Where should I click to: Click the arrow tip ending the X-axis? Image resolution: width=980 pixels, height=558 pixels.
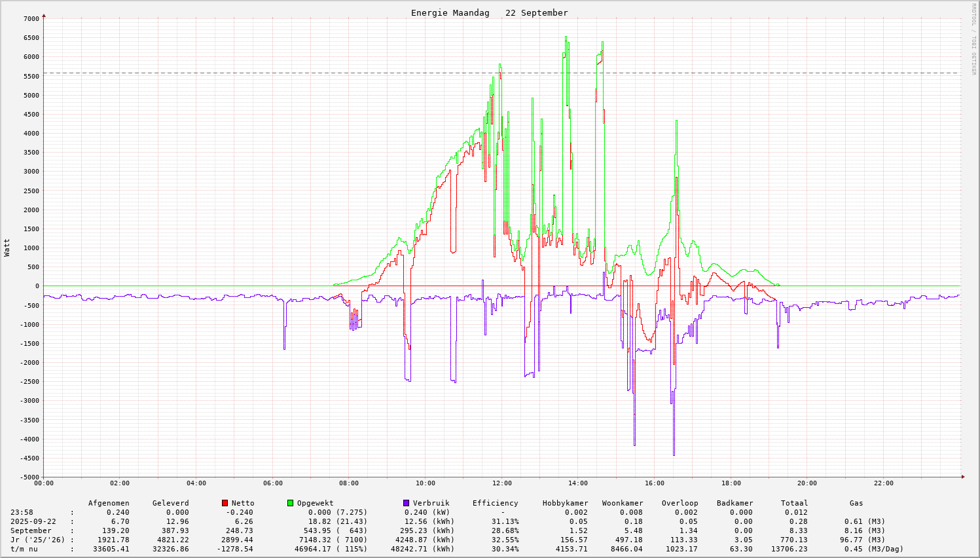coord(963,477)
